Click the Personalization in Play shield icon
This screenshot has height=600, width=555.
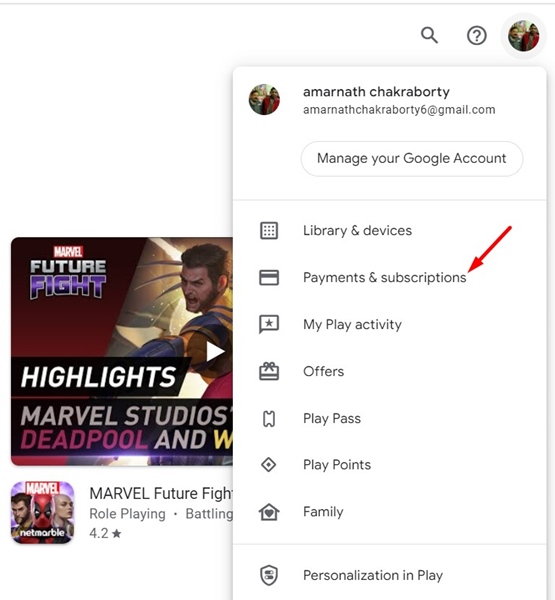click(269, 575)
